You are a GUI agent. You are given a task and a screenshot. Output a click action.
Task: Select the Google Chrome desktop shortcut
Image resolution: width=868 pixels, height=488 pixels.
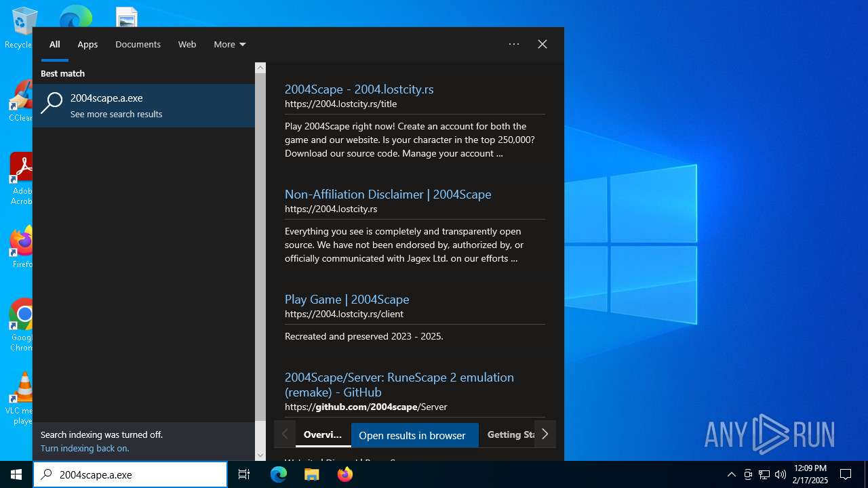[x=22, y=325]
